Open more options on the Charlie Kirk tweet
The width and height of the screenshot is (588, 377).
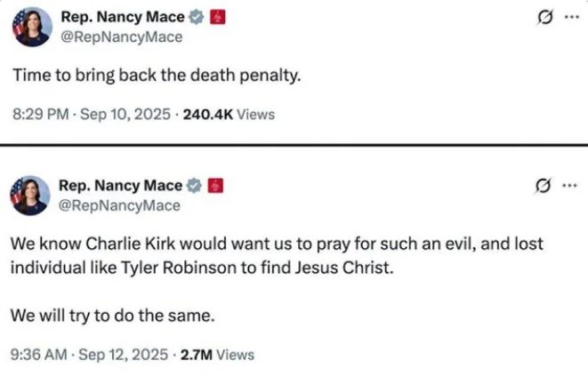pyautogui.click(x=567, y=187)
